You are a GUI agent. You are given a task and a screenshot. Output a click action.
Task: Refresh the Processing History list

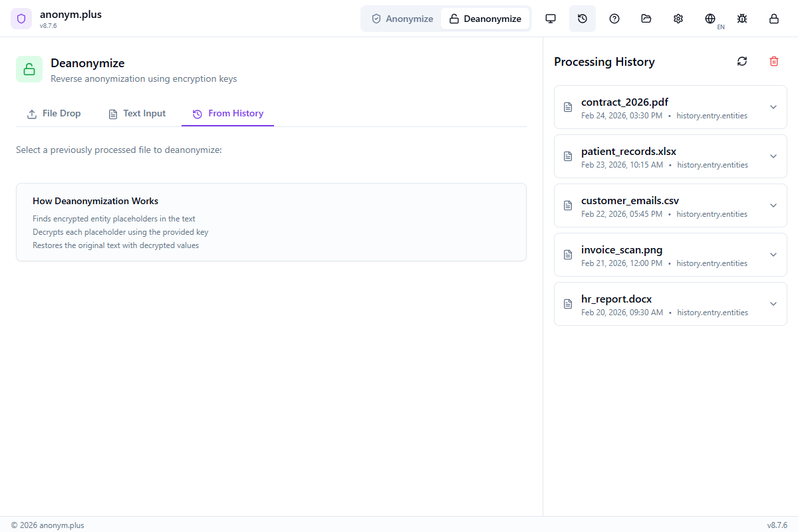742,61
